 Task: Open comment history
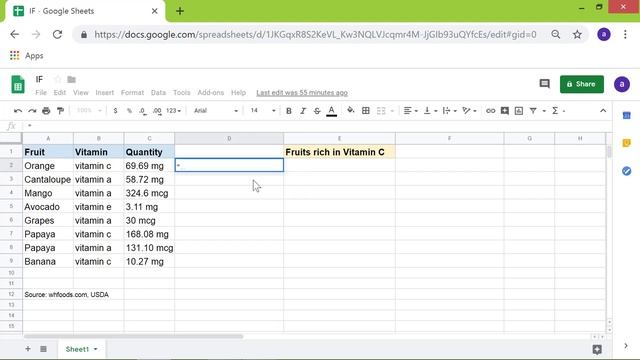[x=544, y=84]
